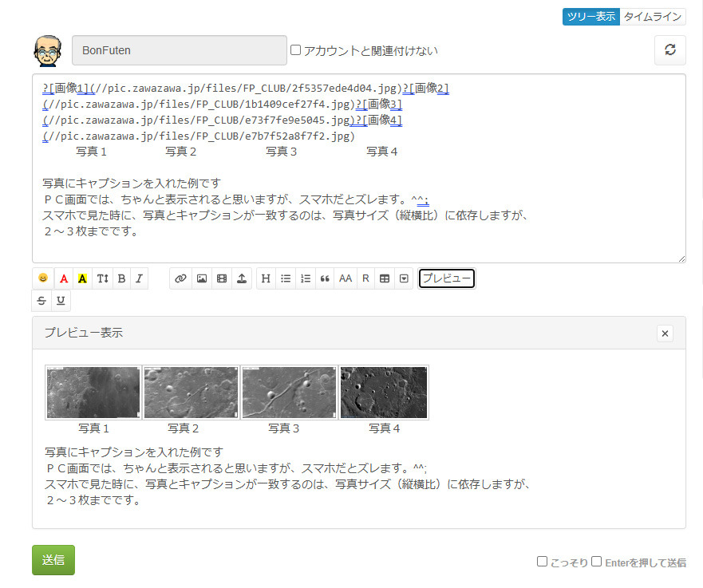Enable アカウントと関連付けない checkbox
Screen dimensions: 703x588
(296, 50)
